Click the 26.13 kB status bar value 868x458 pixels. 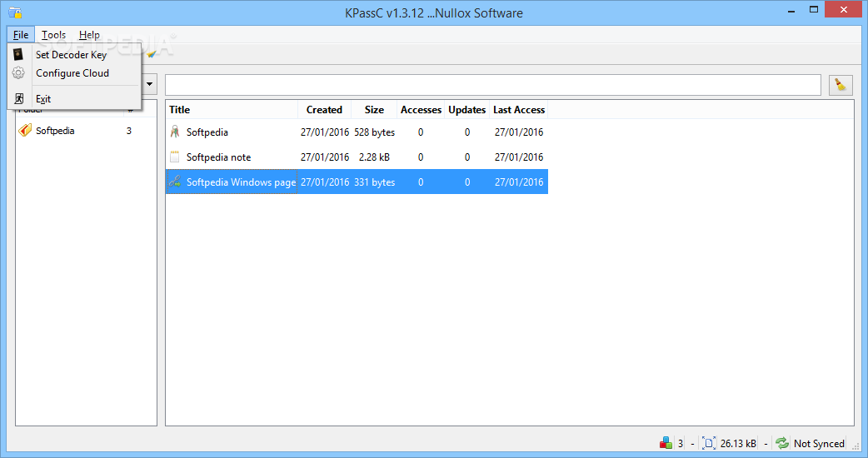(x=738, y=444)
